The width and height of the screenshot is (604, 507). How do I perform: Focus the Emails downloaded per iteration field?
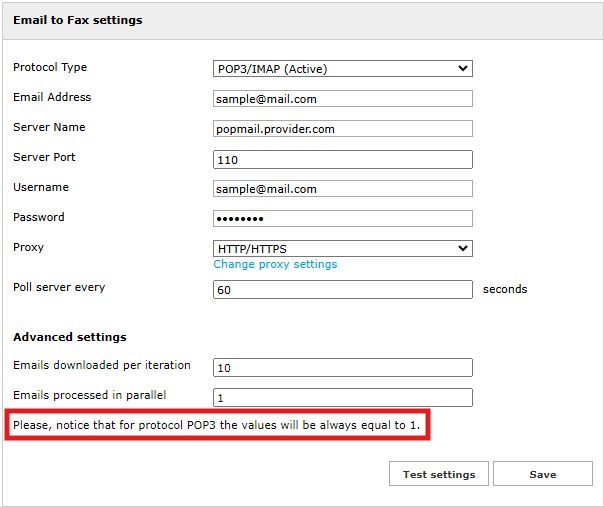[x=342, y=367]
